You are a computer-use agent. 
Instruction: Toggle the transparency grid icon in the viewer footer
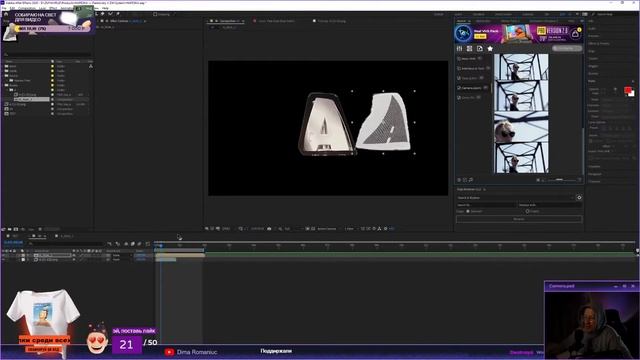pyautogui.click(x=313, y=229)
